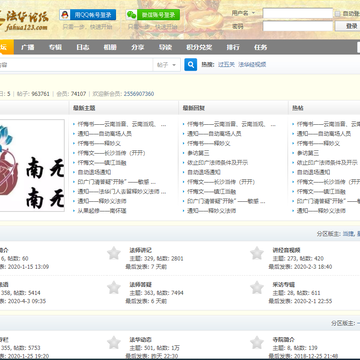This screenshot has width=360, height=360.
Task: Open 忏悔文——镇江当融 in 最新回复 list
Action: (x=211, y=192)
